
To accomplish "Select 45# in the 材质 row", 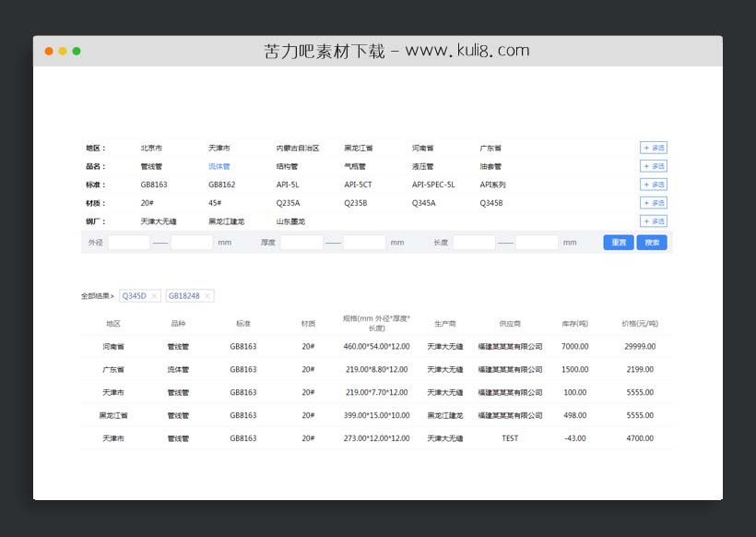I will (213, 203).
